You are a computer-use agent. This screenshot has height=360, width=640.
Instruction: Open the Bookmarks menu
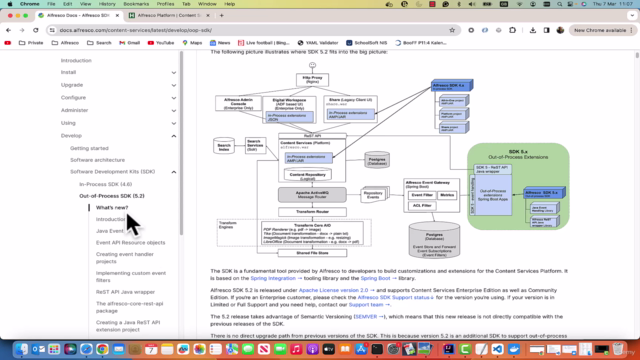click(x=136, y=4)
